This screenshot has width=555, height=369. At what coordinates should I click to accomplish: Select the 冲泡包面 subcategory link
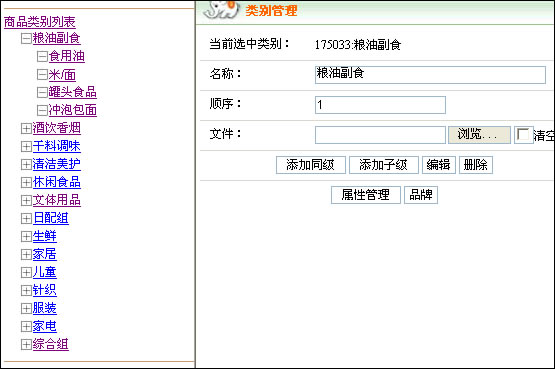pyautogui.click(x=73, y=110)
